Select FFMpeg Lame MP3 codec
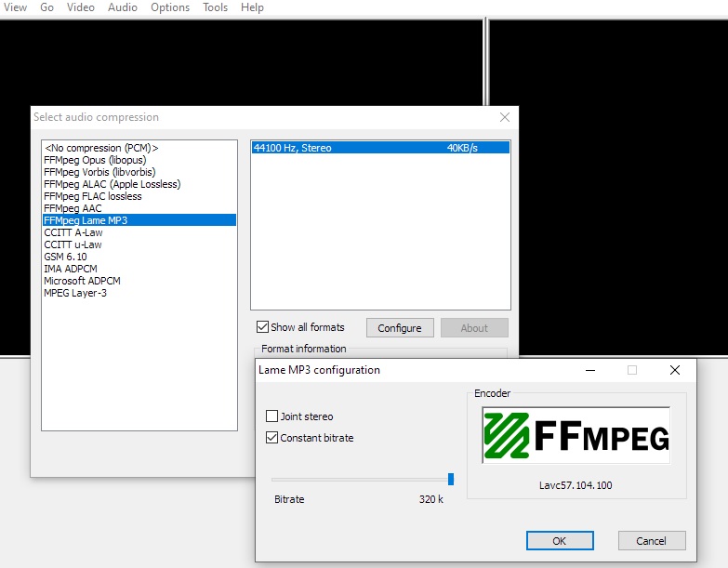 click(x=139, y=220)
